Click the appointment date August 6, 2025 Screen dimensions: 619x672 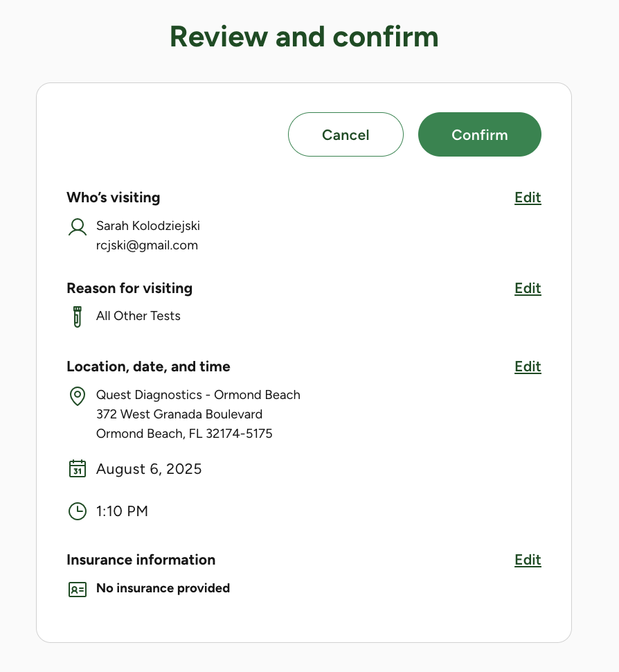tap(149, 469)
